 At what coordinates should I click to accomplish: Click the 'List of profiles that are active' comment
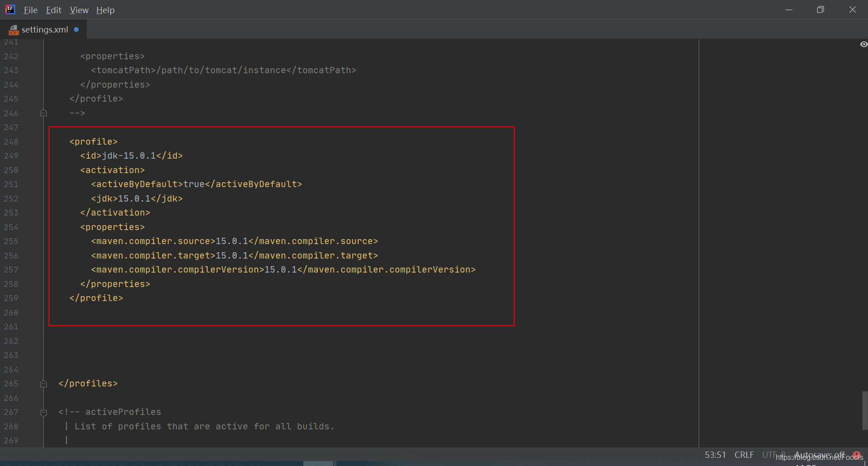204,427
